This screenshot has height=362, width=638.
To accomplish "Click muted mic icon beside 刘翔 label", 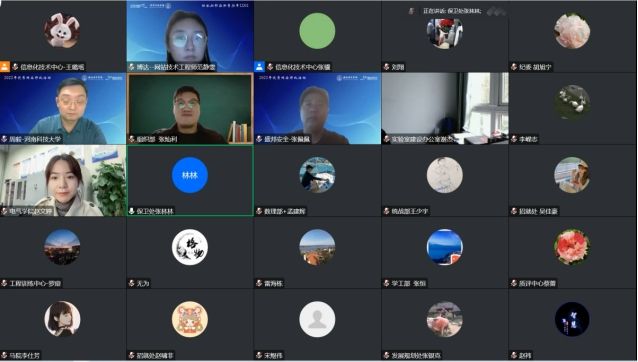I will pos(387,67).
